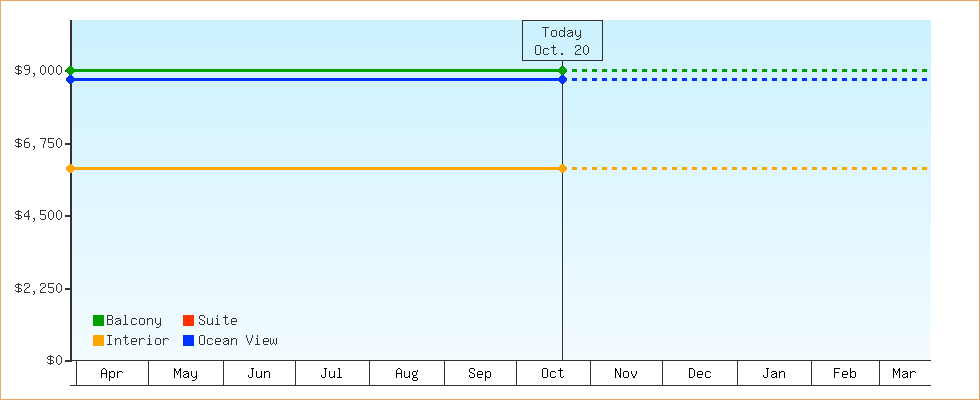
Task: Click the blue Ocean View point at today
Action: [563, 79]
